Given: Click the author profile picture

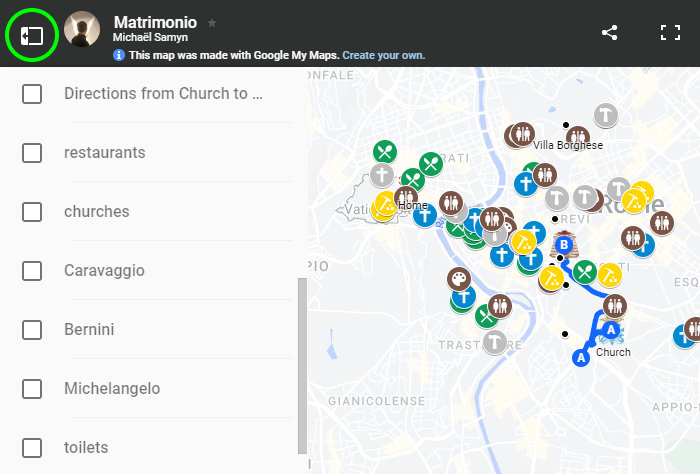Looking at the screenshot, I should 82,31.
